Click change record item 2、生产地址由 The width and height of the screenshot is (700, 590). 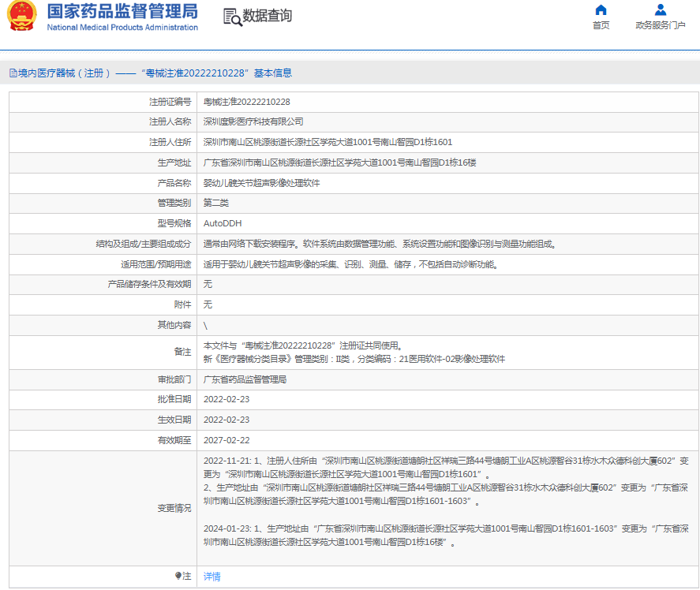click(446, 494)
